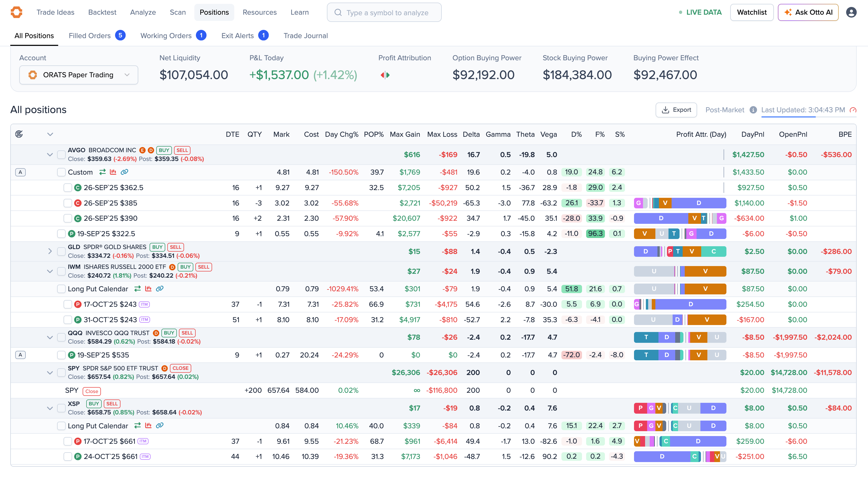Viewport: 868px width, 477px height.
Task: Select the checkbox on the GLD row
Action: click(x=61, y=251)
